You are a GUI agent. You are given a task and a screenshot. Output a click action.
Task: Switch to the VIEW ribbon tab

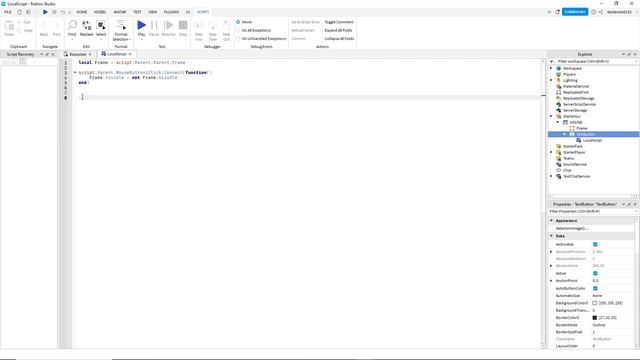tap(153, 12)
